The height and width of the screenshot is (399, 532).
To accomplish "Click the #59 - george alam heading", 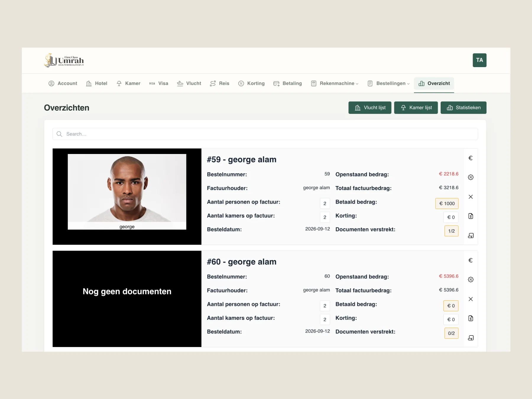I will (x=242, y=160).
